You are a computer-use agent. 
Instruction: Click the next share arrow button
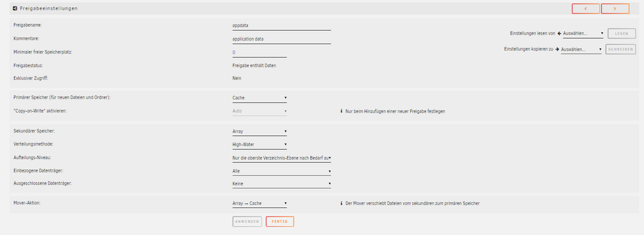click(615, 8)
